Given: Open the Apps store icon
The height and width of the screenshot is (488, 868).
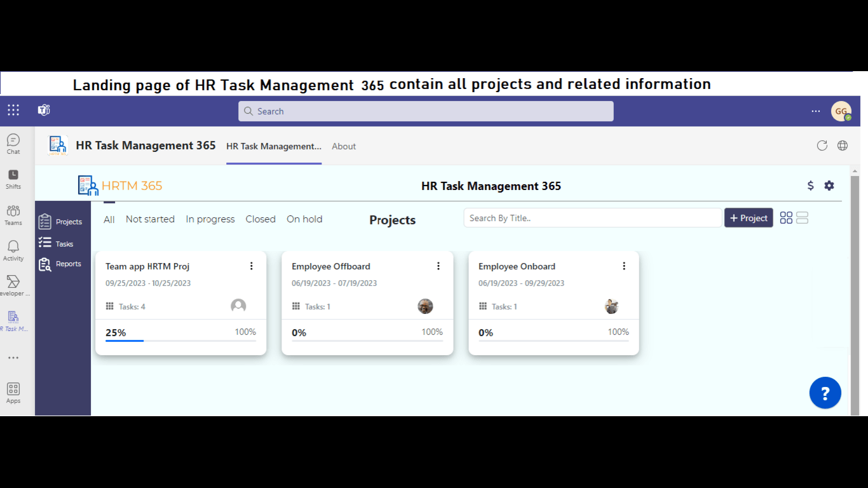Looking at the screenshot, I should 13,393.
